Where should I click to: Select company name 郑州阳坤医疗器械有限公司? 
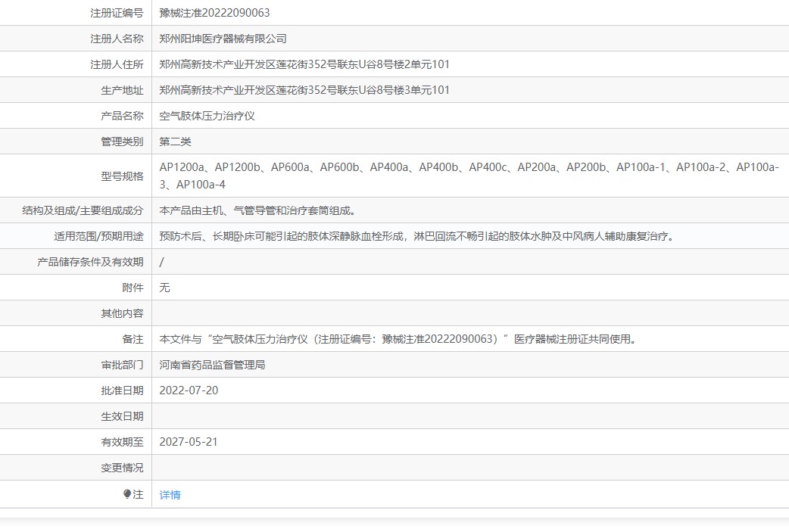click(x=223, y=39)
